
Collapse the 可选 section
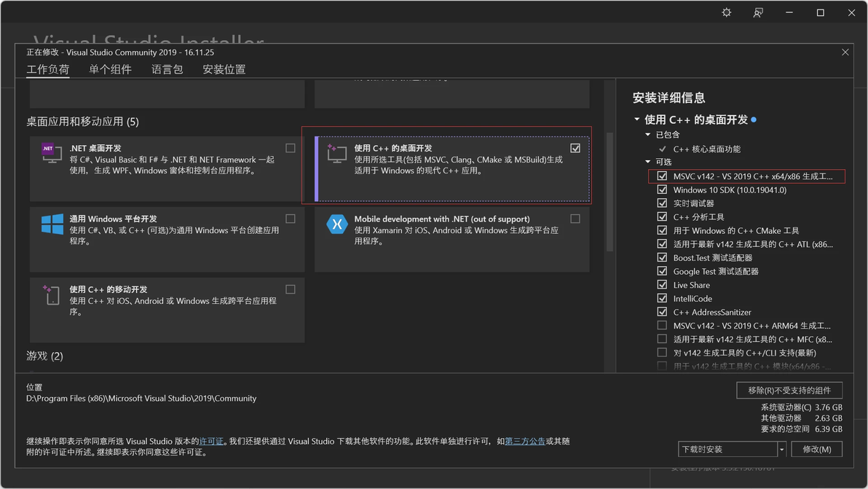tap(647, 162)
